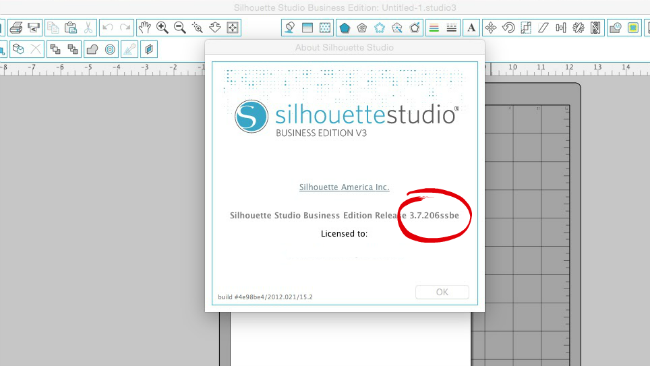
Task: Open the Rotate window icon
Action: coord(508,28)
